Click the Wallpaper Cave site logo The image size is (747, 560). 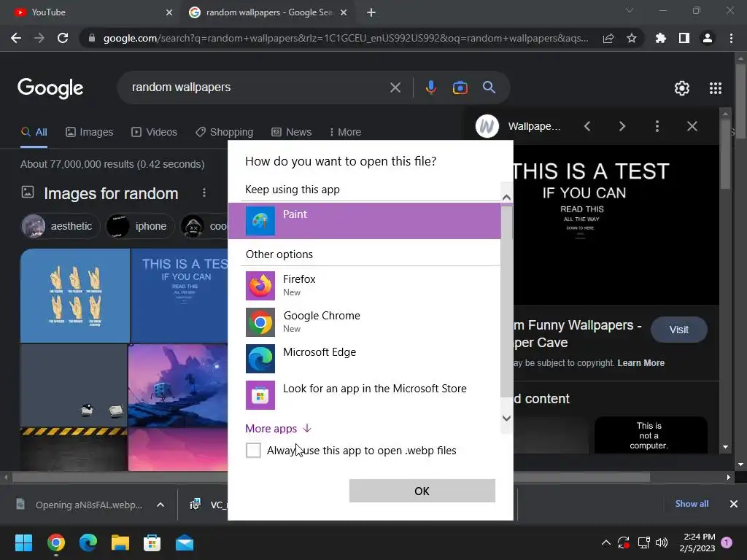click(x=487, y=126)
